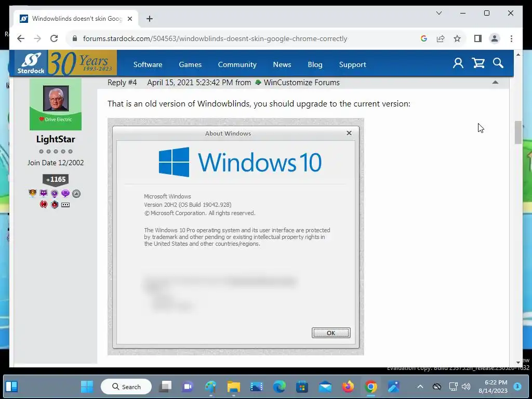The image size is (532, 399).
Task: Open the Windows Start menu
Action: 87,387
